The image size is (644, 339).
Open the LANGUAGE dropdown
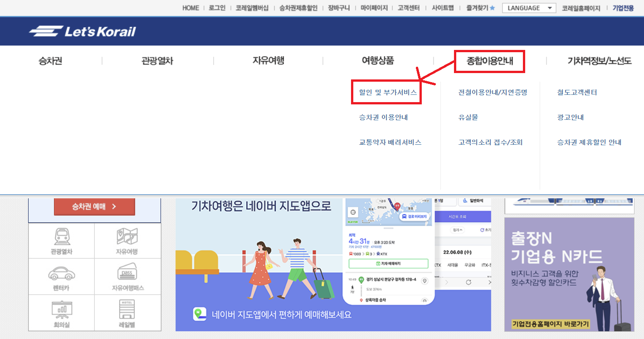pos(529,8)
